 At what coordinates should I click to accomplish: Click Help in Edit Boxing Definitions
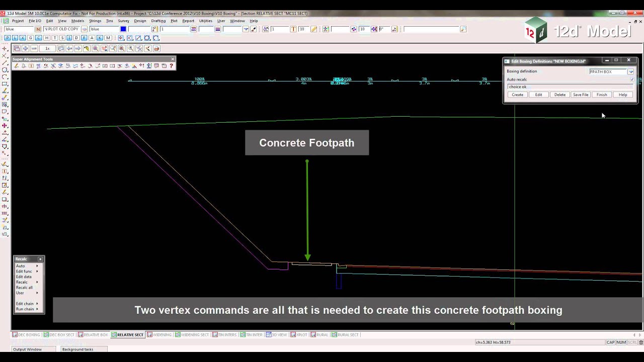[x=623, y=95]
